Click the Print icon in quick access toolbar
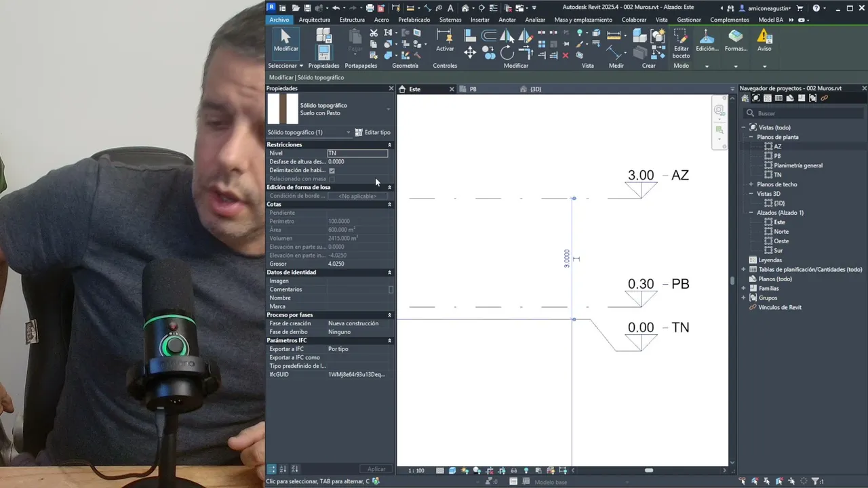The width and height of the screenshot is (868, 488). coord(370,8)
